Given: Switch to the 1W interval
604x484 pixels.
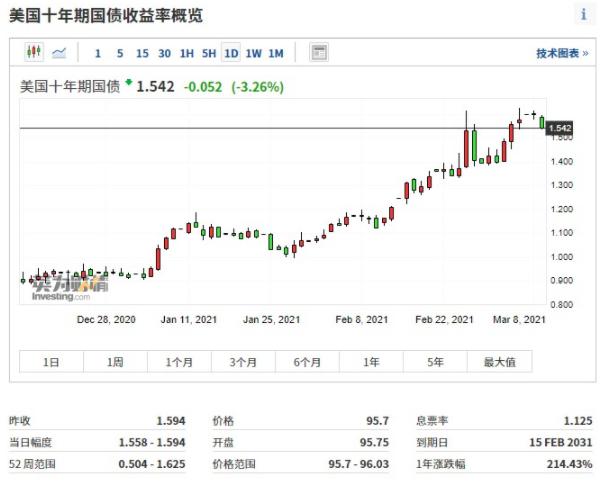Looking at the screenshot, I should pyautogui.click(x=254, y=53).
